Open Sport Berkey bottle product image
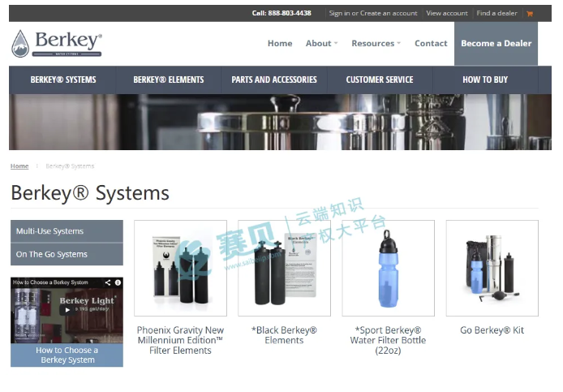 coord(388,268)
